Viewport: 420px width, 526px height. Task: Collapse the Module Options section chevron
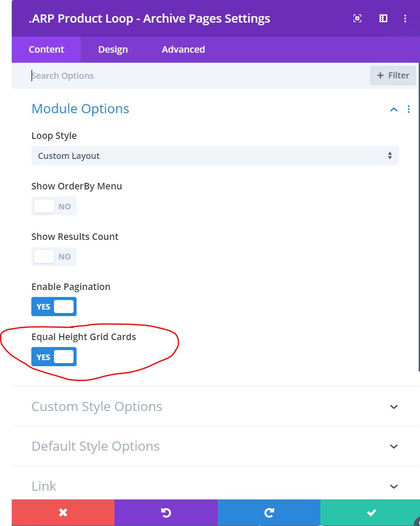(394, 109)
